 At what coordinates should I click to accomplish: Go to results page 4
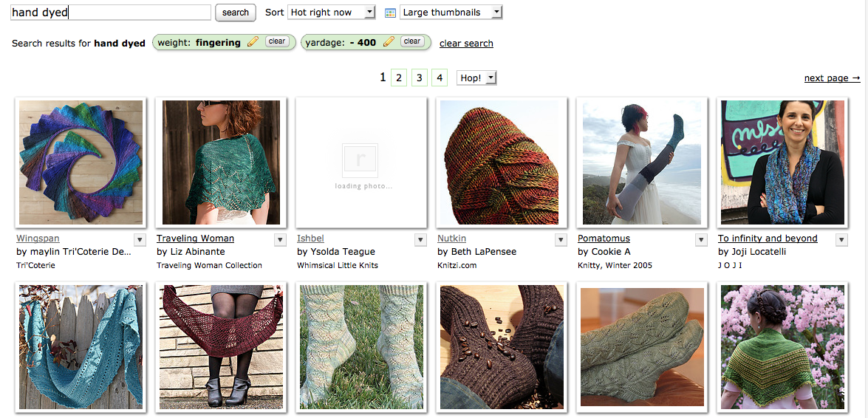(440, 78)
